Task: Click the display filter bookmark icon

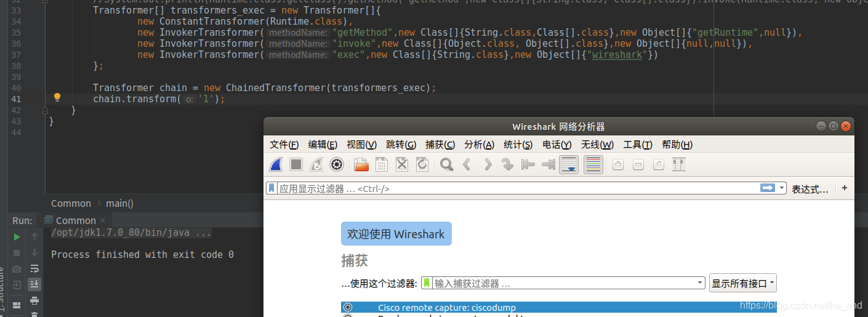Action: point(272,188)
